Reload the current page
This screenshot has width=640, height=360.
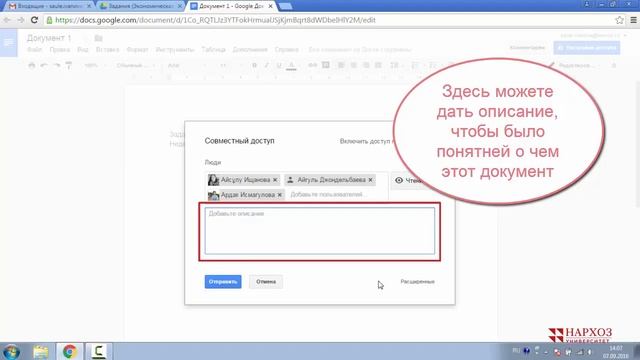tap(34, 20)
